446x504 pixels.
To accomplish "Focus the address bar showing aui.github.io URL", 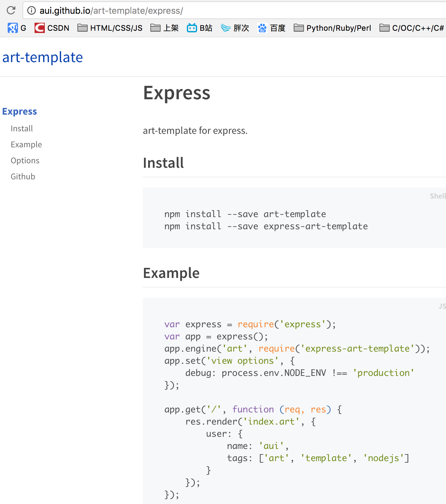I will 234,11.
